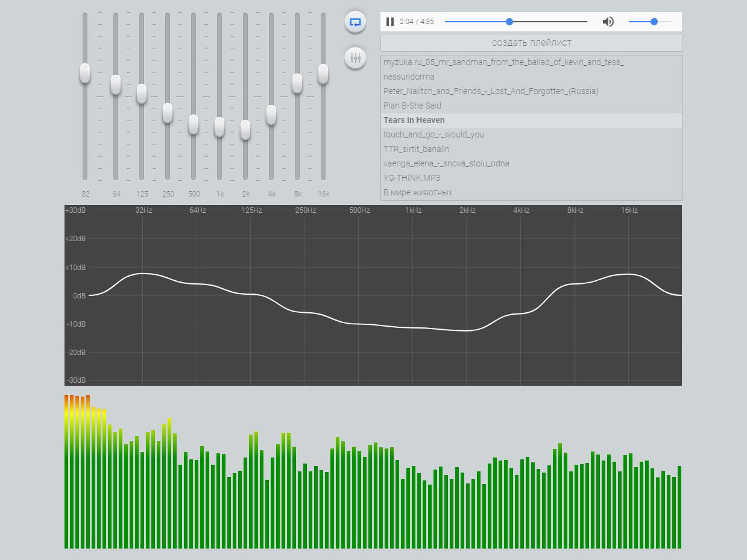Select the 'Plan B-She Said' track
747x560 pixels.
pyautogui.click(x=412, y=105)
